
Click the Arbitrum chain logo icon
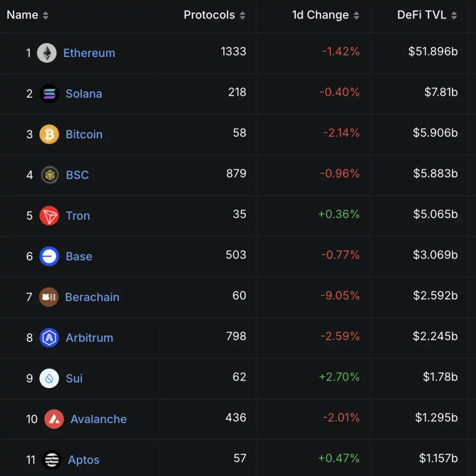pos(49,338)
